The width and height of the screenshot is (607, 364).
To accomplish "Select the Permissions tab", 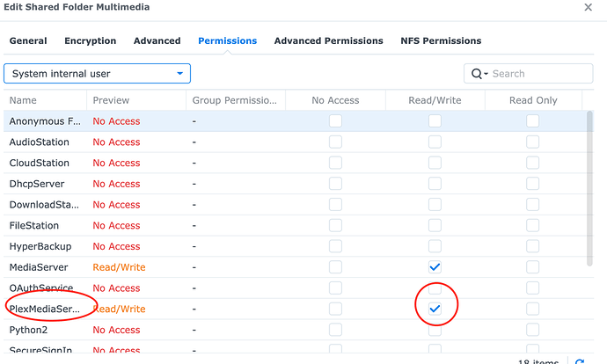I will [x=228, y=40].
